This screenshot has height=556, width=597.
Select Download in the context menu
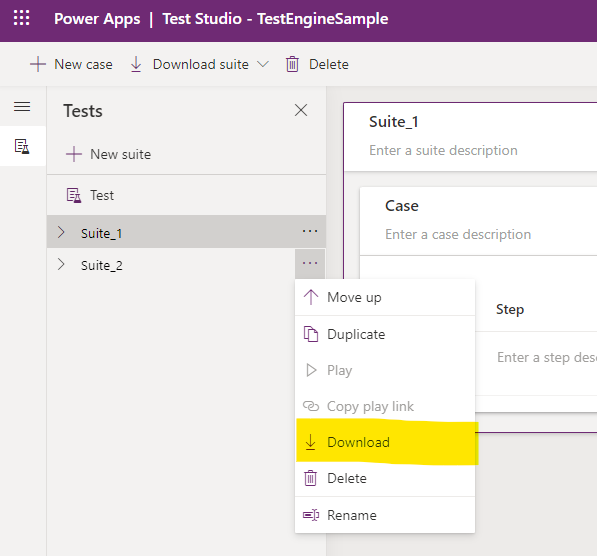tap(385, 442)
